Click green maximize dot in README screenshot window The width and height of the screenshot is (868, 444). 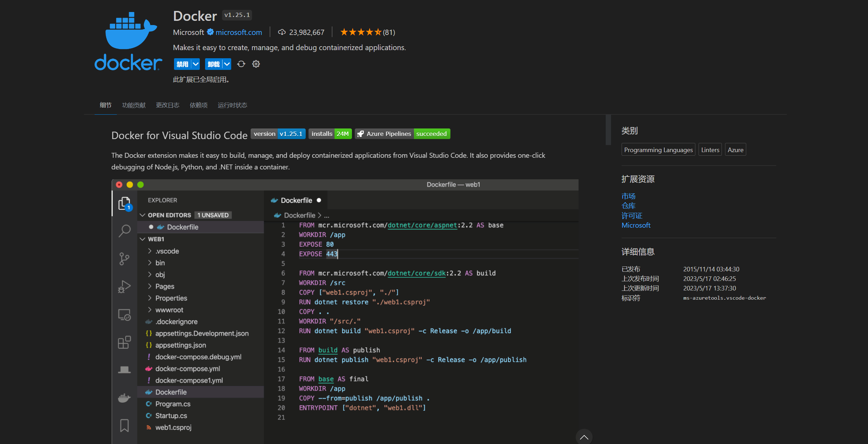[140, 185]
